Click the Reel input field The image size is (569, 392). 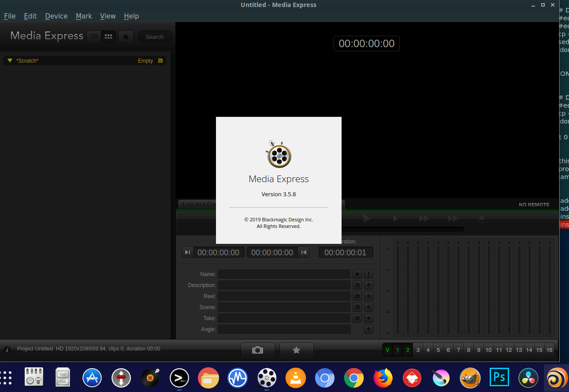pyautogui.click(x=284, y=296)
